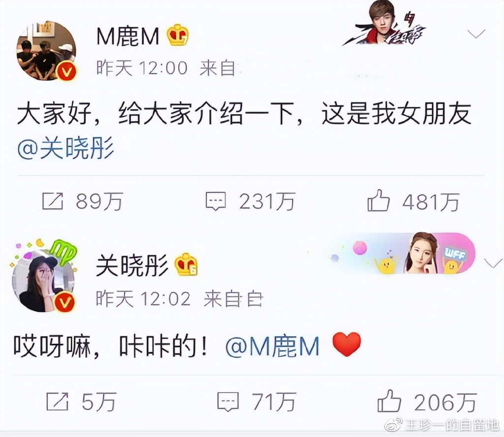Click the verified V badge on M鹿M's avatar
Image resolution: width=504 pixels, height=437 pixels.
pyautogui.click(x=66, y=72)
